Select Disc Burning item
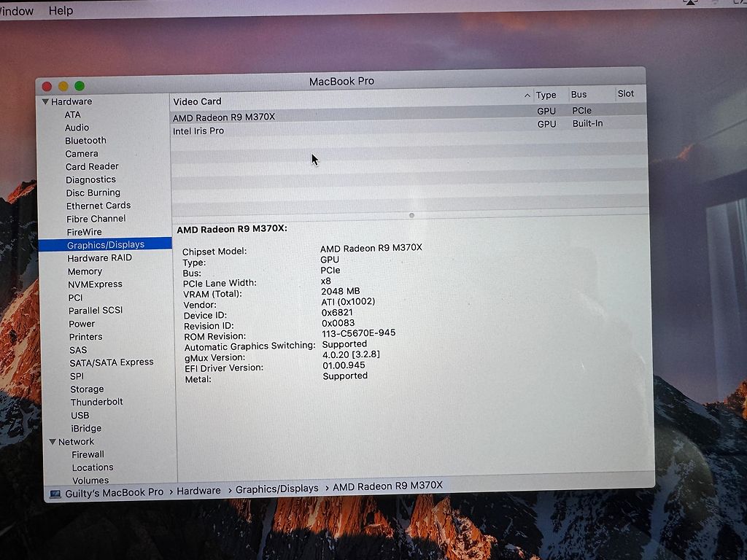 93,192
